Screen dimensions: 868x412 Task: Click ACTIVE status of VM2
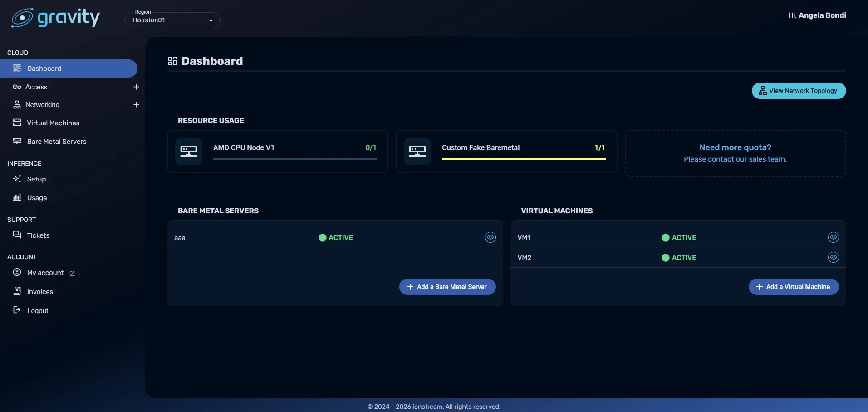(679, 258)
